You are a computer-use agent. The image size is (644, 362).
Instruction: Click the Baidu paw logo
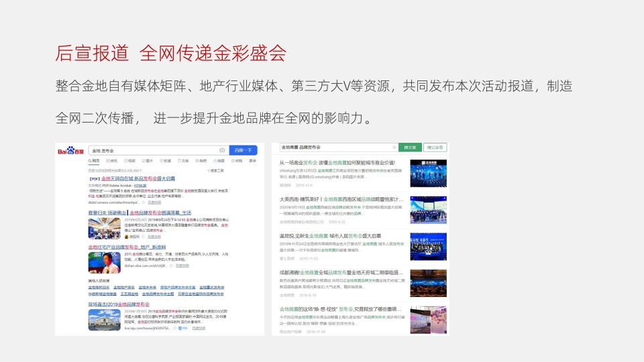click(70, 151)
